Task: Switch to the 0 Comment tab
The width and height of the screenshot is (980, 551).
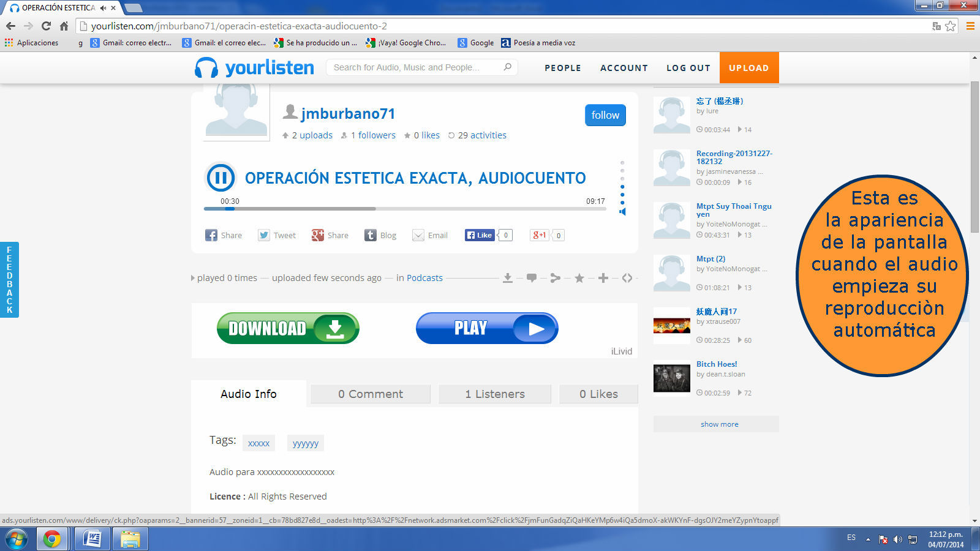Action: pyautogui.click(x=371, y=394)
